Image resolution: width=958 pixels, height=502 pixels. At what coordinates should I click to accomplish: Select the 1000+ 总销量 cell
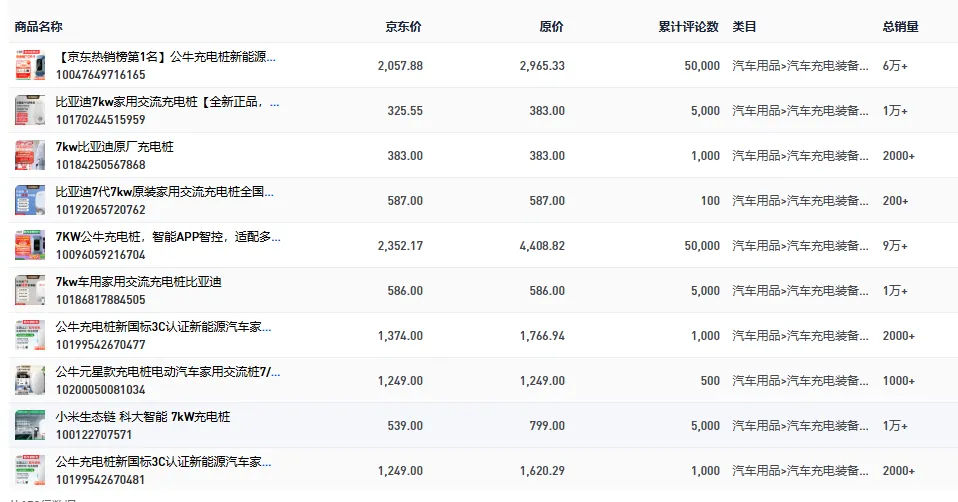click(x=899, y=381)
